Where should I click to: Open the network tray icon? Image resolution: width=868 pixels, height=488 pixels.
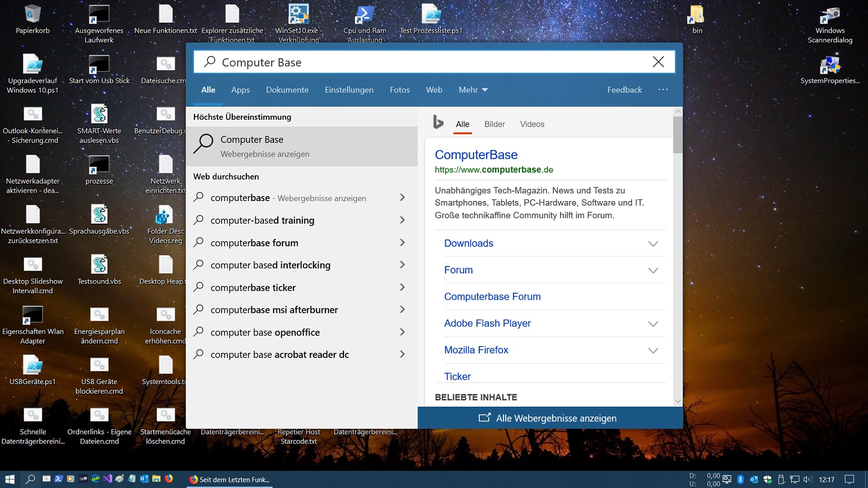795,480
